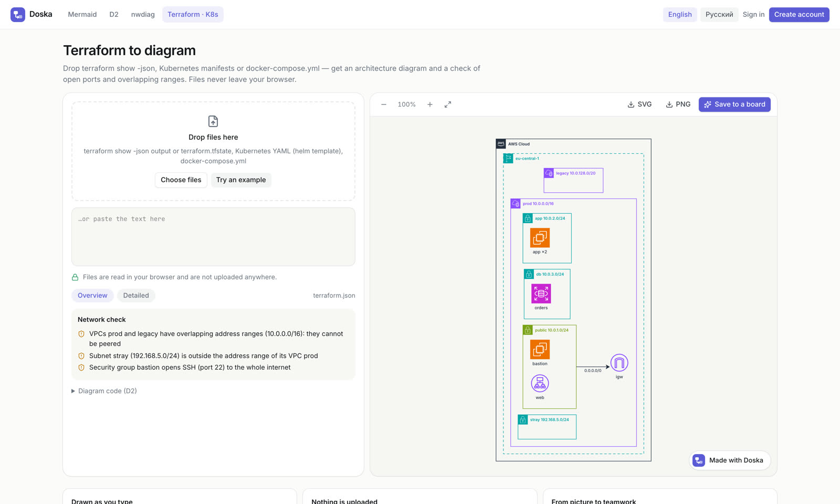Select the igw internet gateway icon
Screen dimensions: 840x504
coord(619,363)
